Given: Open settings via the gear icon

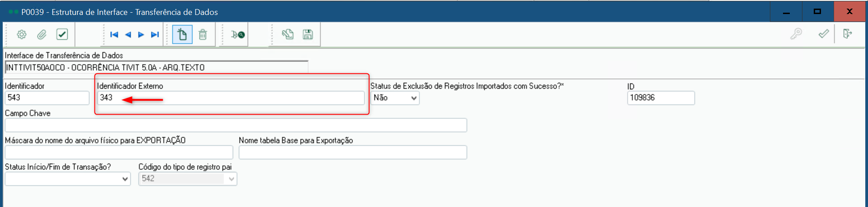Looking at the screenshot, I should tap(22, 34).
